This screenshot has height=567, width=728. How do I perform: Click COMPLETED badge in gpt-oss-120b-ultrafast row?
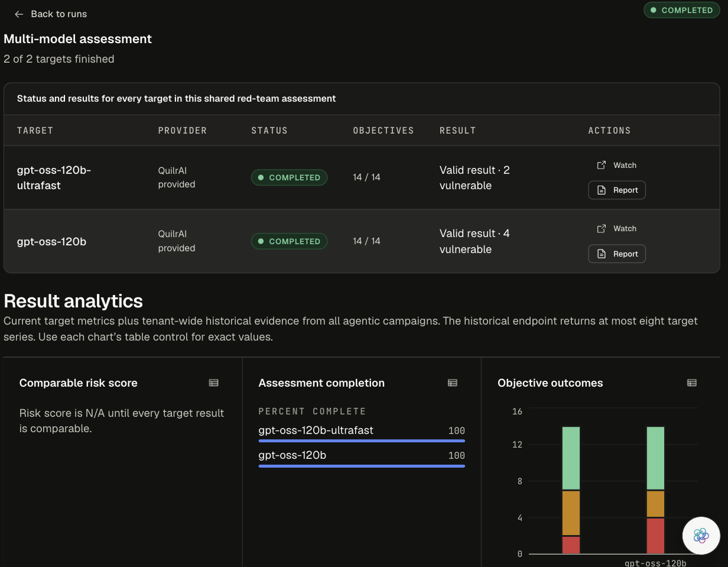(289, 177)
